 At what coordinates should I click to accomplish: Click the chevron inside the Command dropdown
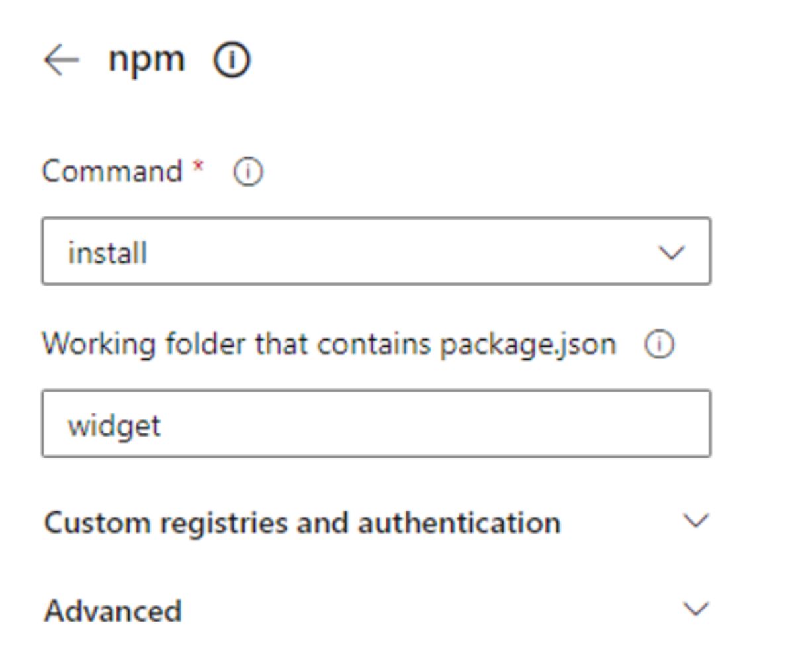click(672, 252)
